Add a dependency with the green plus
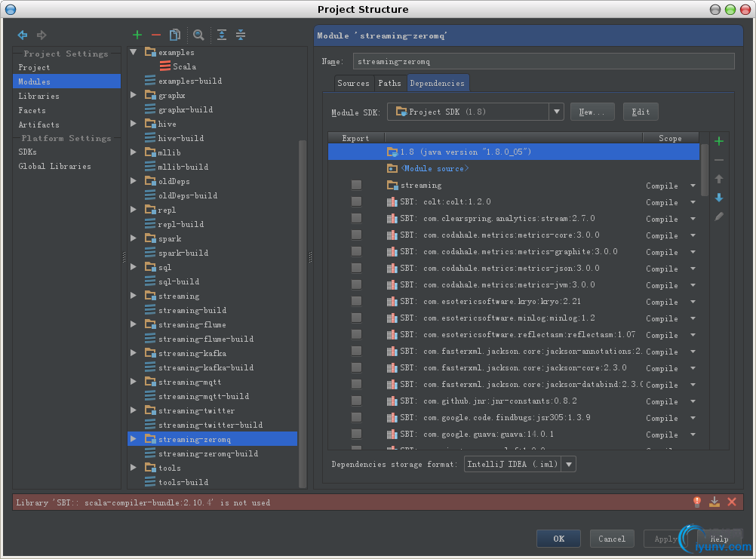The image size is (756, 559). 719,141
